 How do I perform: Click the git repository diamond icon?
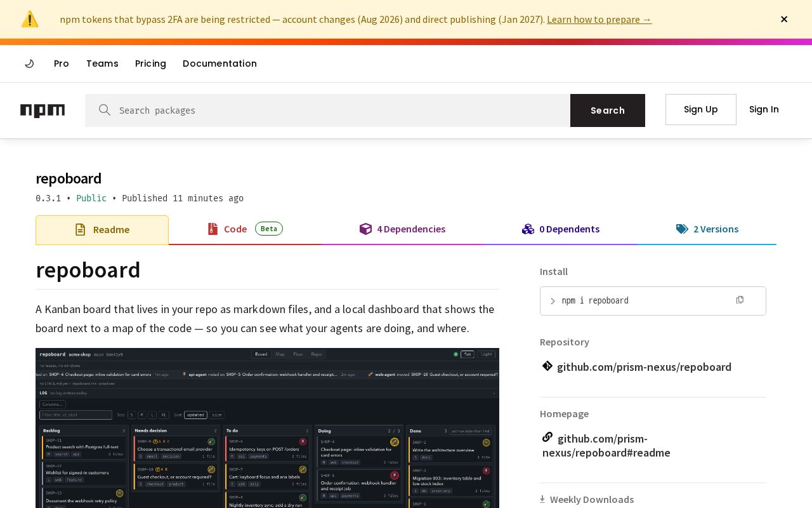[547, 366]
